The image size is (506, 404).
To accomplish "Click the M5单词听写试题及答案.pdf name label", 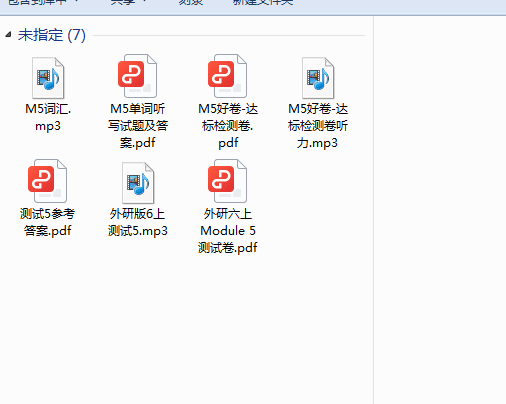I will point(138,126).
